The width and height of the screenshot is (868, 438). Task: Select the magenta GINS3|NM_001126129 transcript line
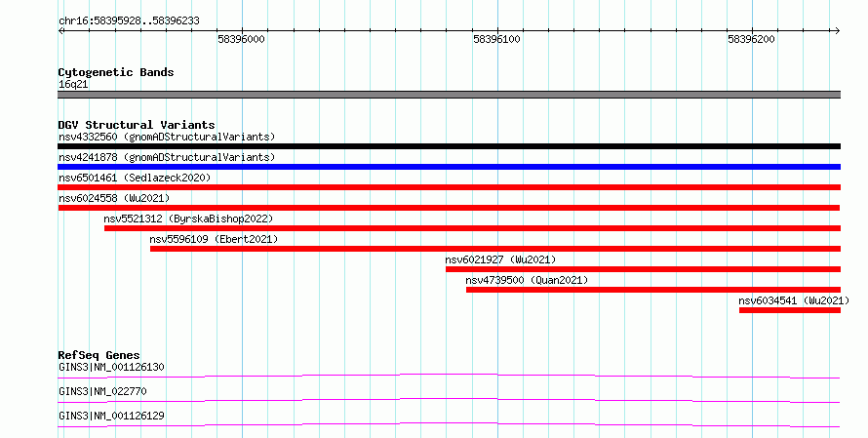pyautogui.click(x=449, y=425)
